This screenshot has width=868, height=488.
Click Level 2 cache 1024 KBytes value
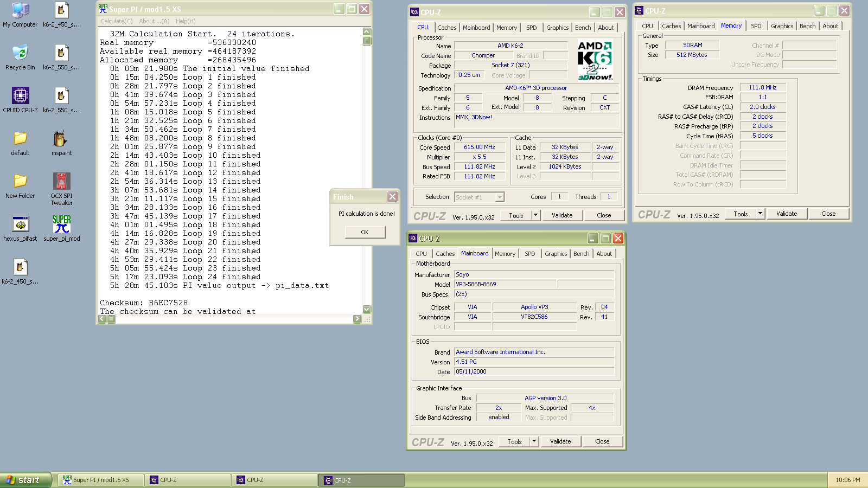click(x=565, y=166)
